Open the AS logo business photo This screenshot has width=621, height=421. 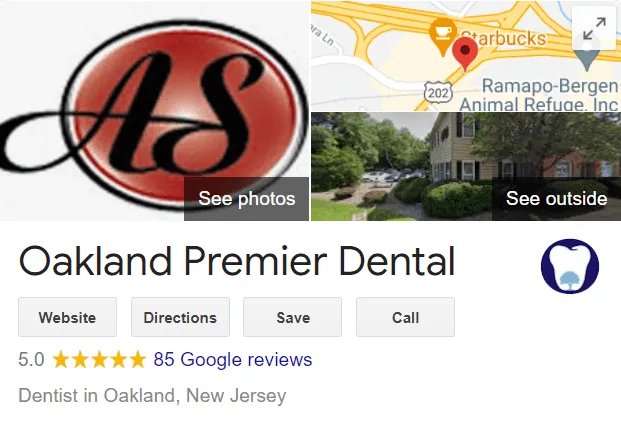point(154,111)
